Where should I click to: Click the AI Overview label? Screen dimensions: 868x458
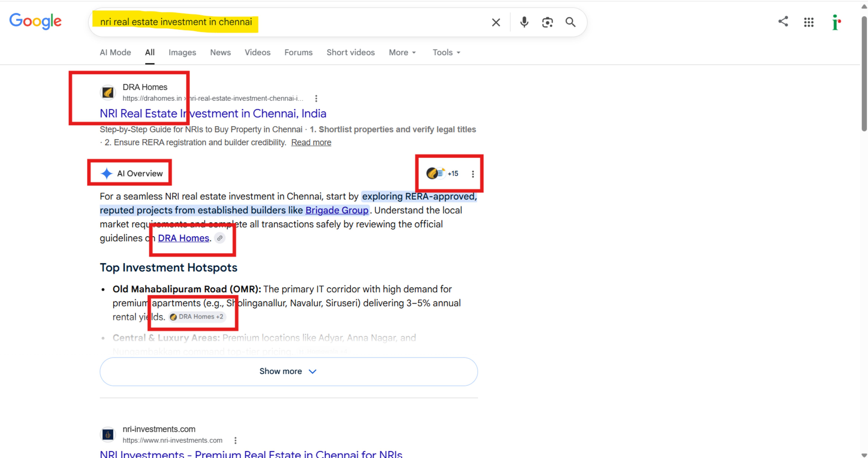click(x=140, y=174)
